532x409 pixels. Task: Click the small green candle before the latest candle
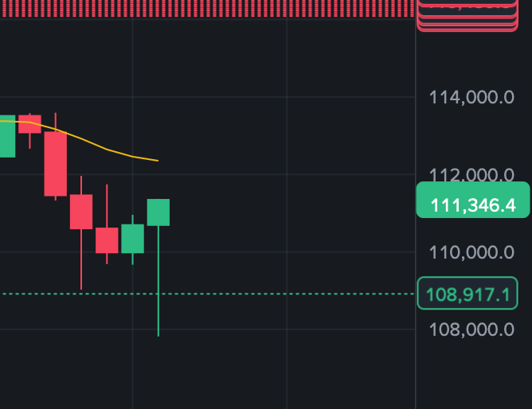click(x=133, y=238)
